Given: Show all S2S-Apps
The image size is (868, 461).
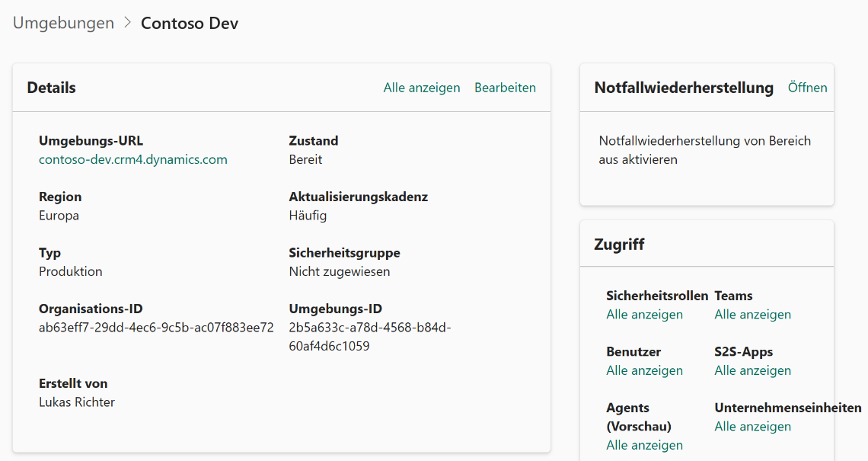Looking at the screenshot, I should (x=752, y=370).
